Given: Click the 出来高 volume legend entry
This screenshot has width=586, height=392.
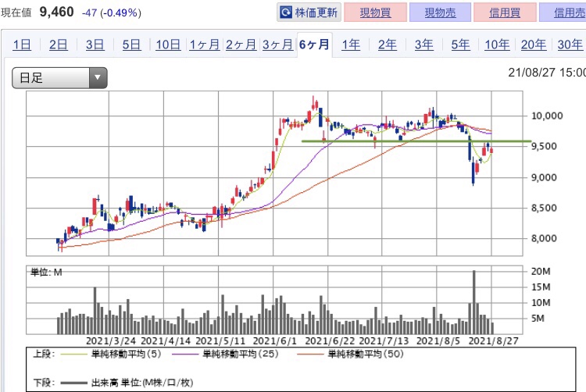Looking at the screenshot, I should coord(127,383).
